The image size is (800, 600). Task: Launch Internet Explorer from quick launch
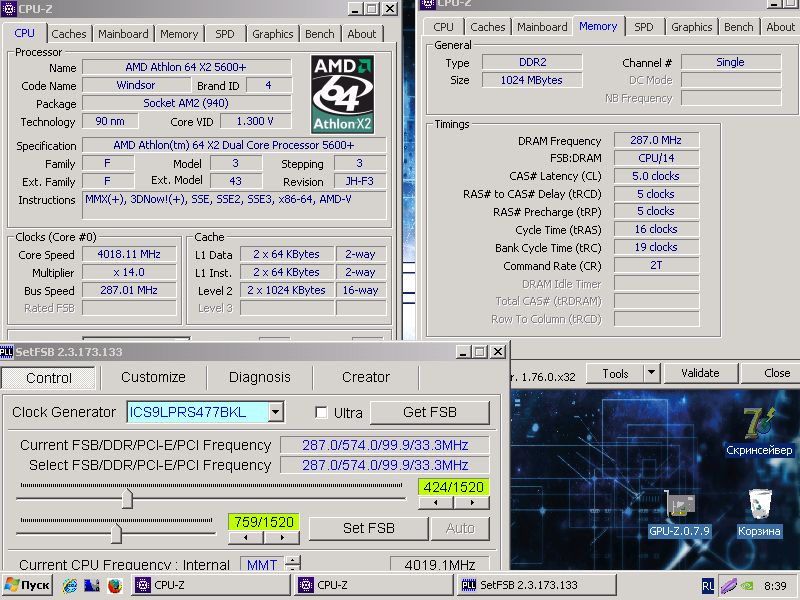pos(70,585)
